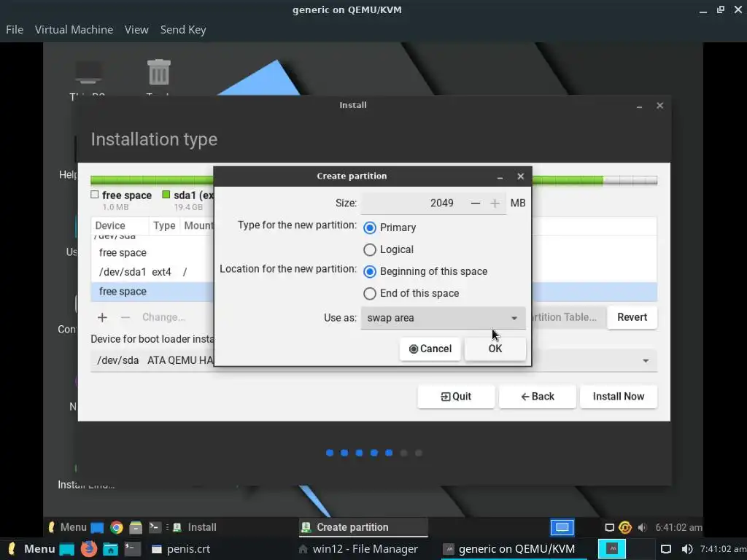Open the host taskbar Menu button

coord(32,549)
